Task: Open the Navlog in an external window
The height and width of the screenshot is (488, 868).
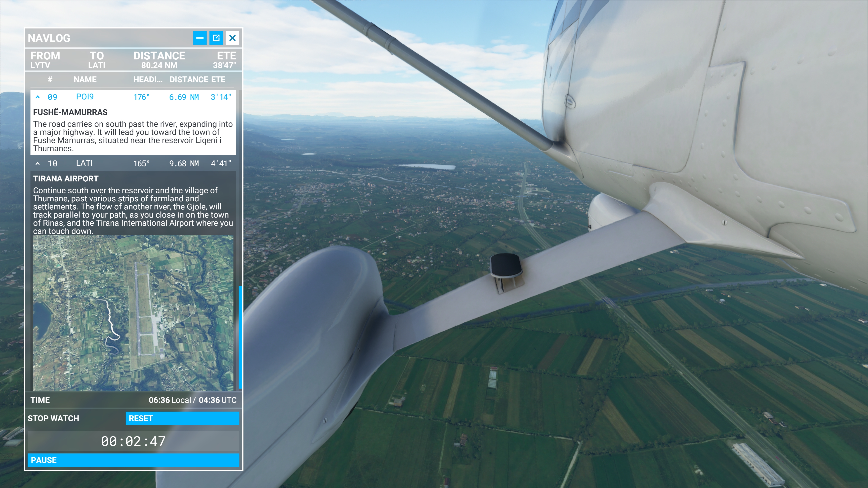Action: (x=216, y=38)
